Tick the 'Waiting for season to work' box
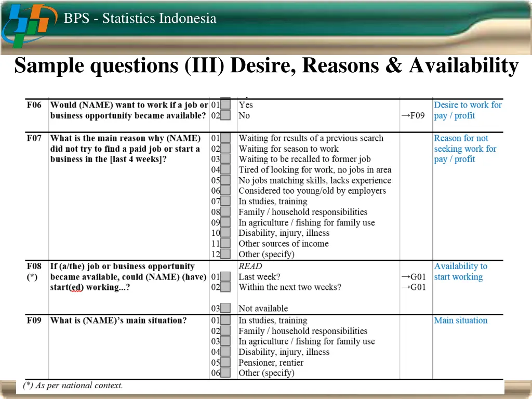The image size is (532, 399). tap(225, 149)
